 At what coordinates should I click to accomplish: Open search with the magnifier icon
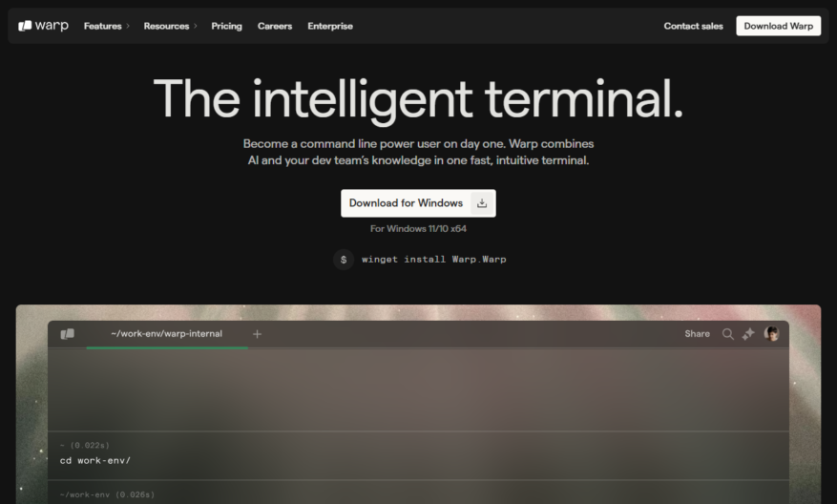pyautogui.click(x=727, y=334)
